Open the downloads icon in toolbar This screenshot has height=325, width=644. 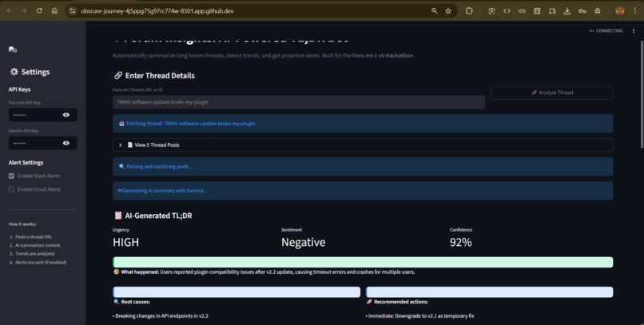567,11
